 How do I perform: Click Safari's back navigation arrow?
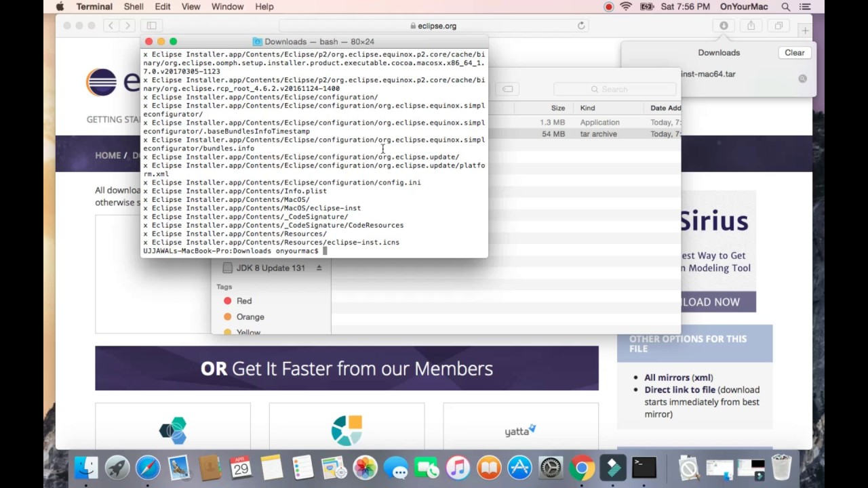click(x=111, y=26)
